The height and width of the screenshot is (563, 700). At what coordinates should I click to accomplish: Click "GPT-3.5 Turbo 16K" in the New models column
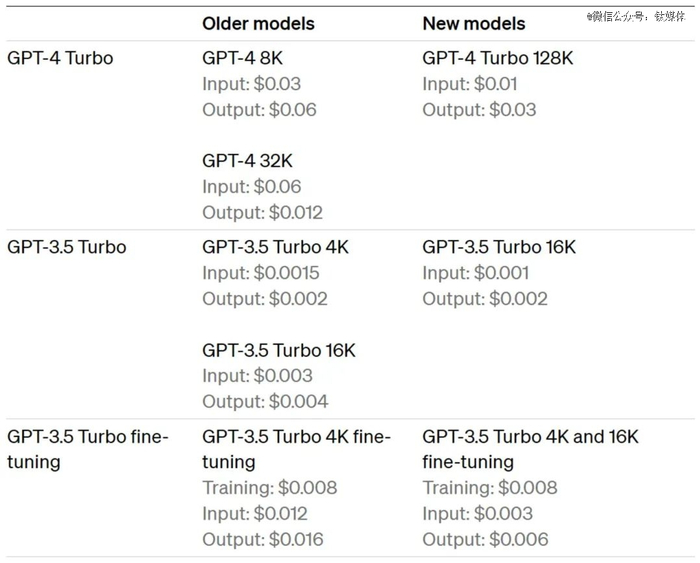pyautogui.click(x=499, y=247)
